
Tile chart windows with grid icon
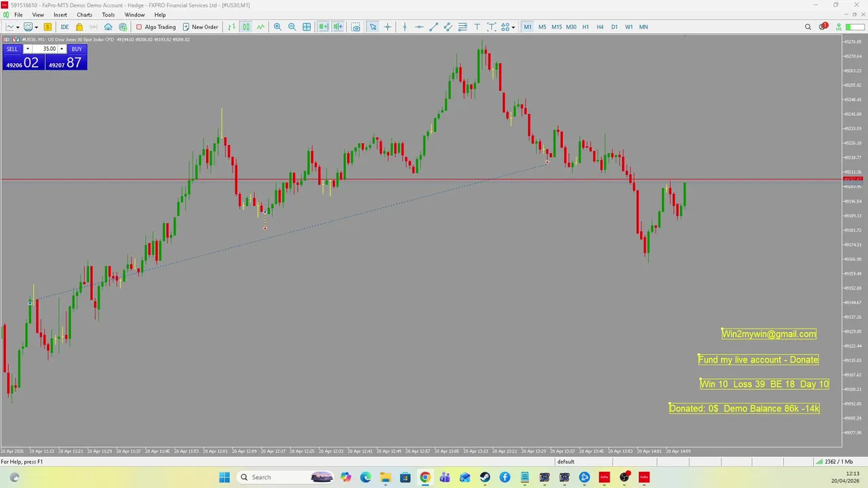(307, 27)
